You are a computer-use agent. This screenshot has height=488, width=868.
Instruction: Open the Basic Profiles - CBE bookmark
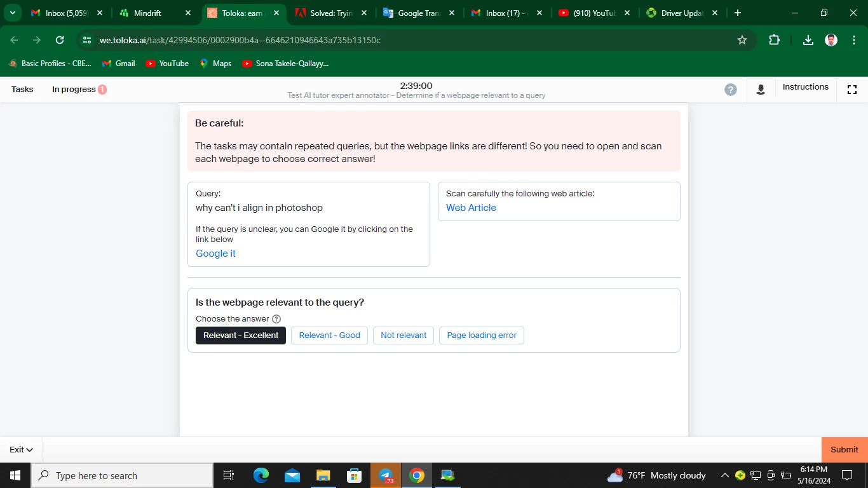50,64
